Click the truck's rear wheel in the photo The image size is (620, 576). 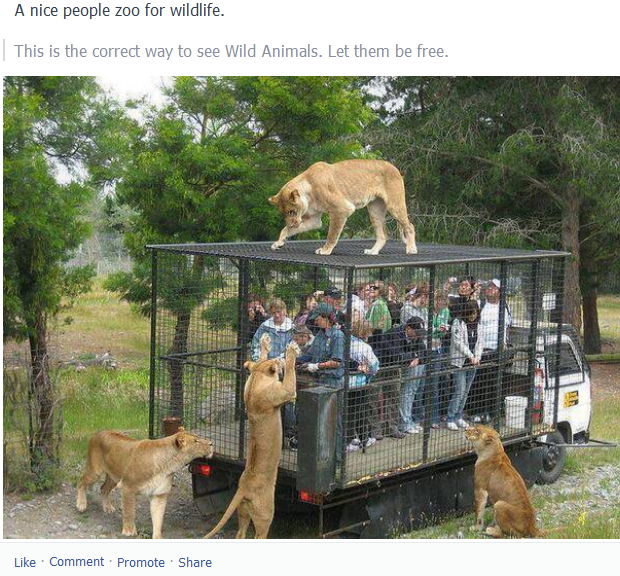[x=552, y=459]
